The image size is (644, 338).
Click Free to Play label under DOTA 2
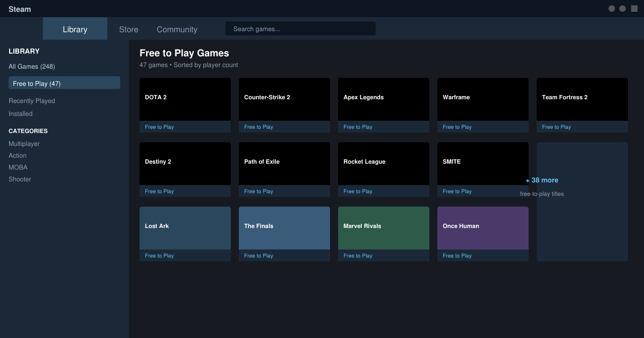pos(159,127)
